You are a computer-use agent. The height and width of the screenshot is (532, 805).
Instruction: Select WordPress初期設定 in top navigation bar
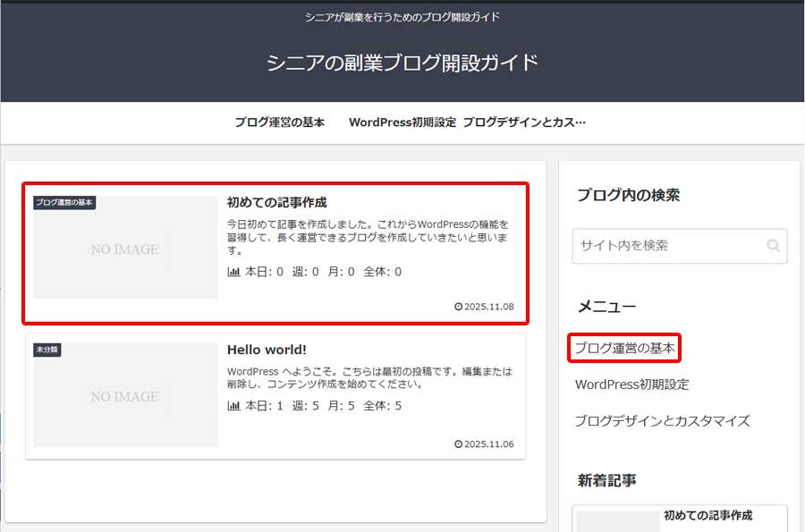click(x=402, y=122)
